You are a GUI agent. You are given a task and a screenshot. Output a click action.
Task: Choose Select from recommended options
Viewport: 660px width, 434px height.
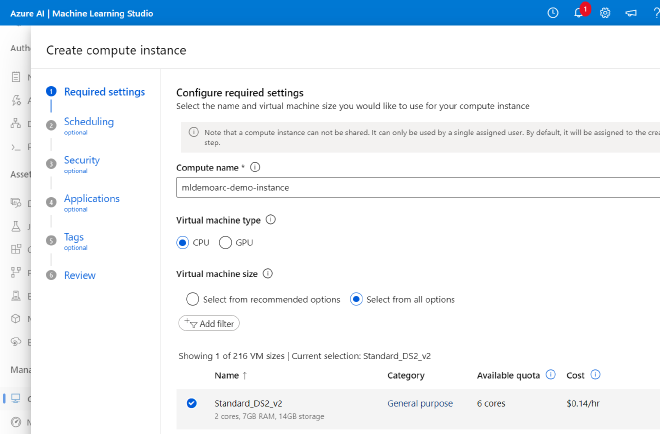192,299
